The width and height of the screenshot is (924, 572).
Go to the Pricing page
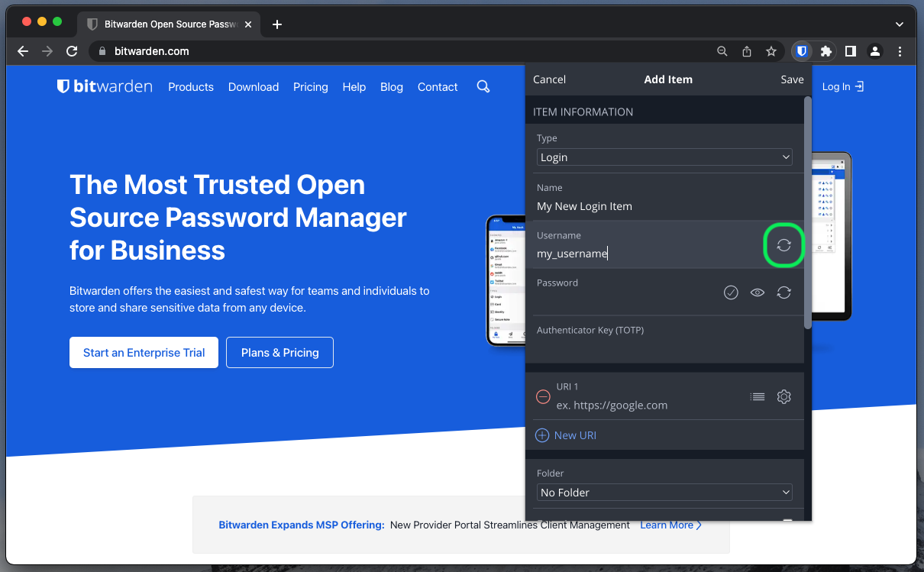[x=311, y=87]
